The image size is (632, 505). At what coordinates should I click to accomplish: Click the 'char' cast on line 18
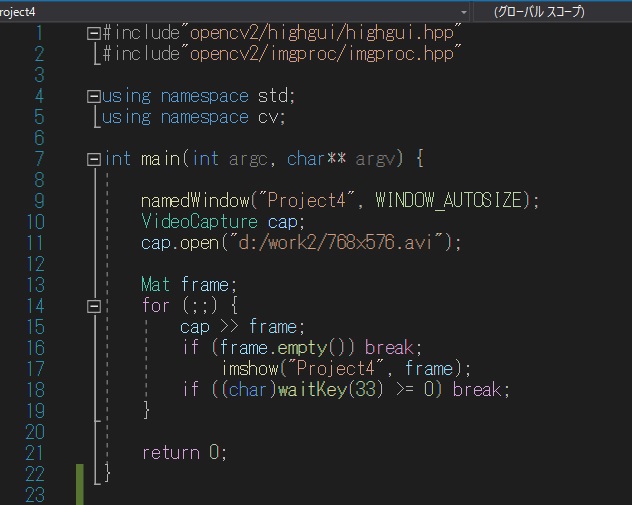248,390
